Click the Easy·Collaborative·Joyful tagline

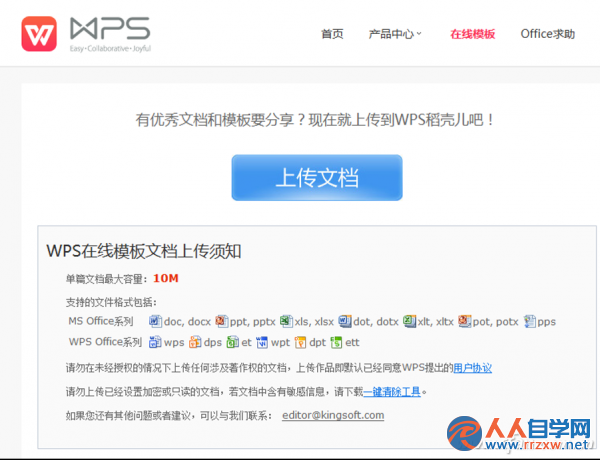coord(110,49)
